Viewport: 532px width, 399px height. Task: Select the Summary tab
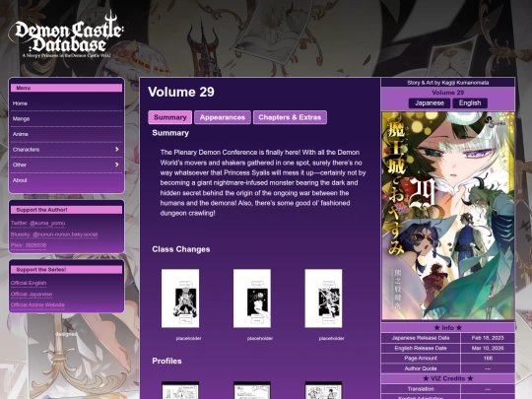pyautogui.click(x=170, y=117)
